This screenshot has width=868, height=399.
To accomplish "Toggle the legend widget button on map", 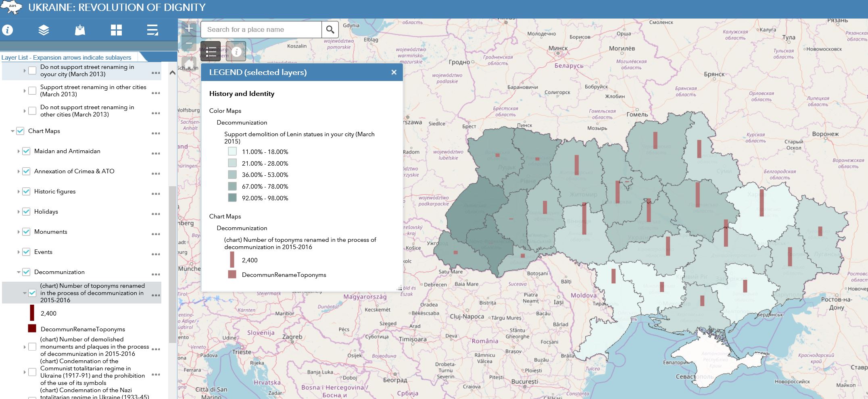I will pyautogui.click(x=211, y=51).
